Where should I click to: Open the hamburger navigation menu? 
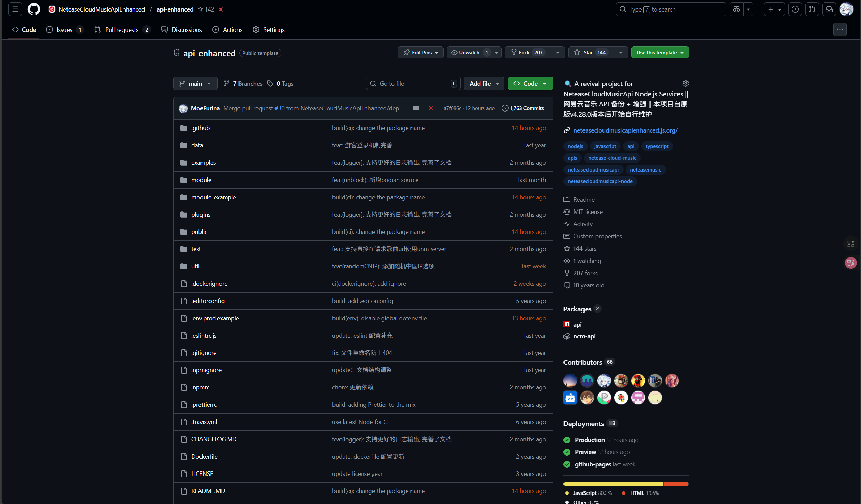[x=15, y=9]
